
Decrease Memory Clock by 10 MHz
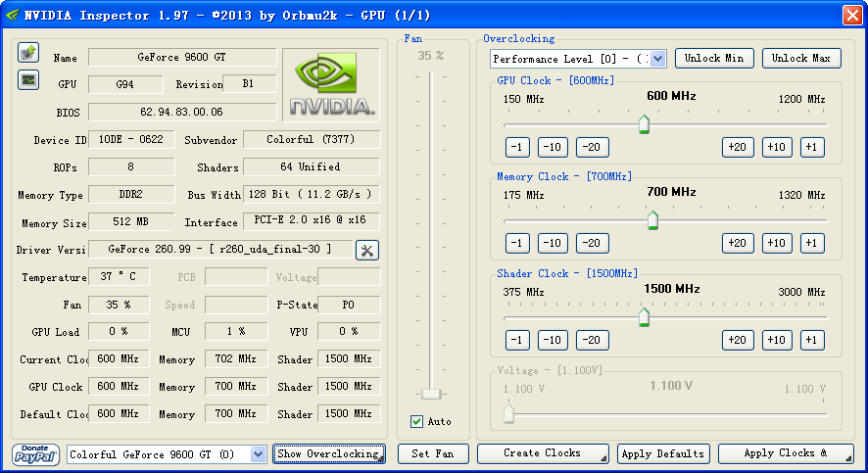point(553,243)
